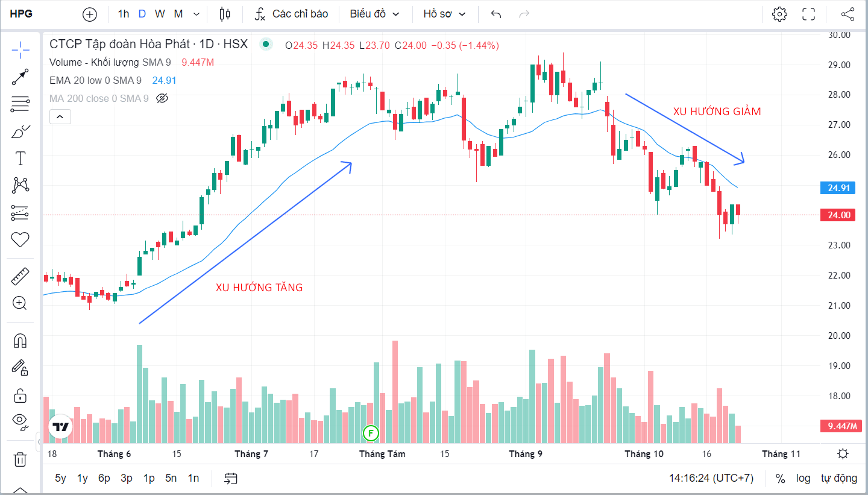Open the Biểu đồ dropdown

click(x=374, y=14)
